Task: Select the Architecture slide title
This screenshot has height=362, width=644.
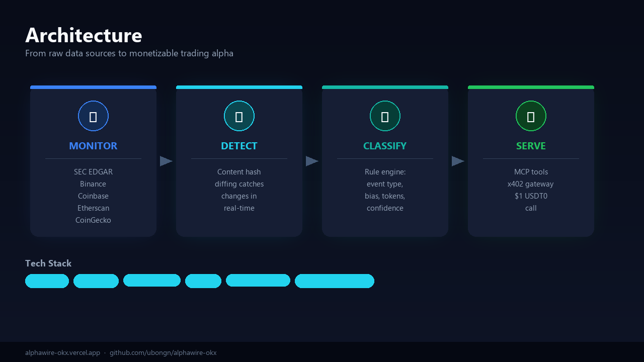Action: [x=84, y=35]
